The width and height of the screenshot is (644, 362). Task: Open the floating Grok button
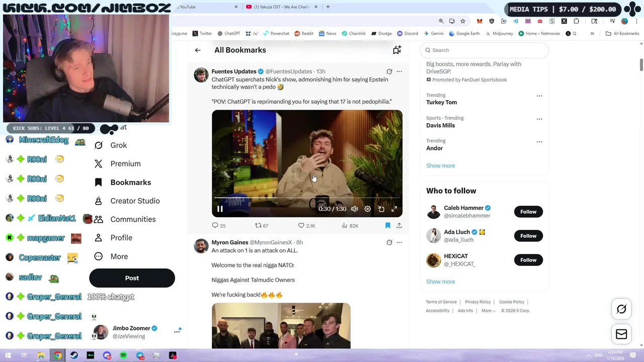pos(621,309)
